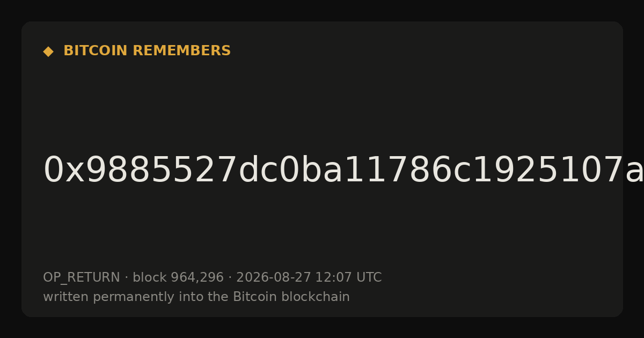Click the dot separator after OP_RETURN
644x338 pixels.
tap(126, 278)
